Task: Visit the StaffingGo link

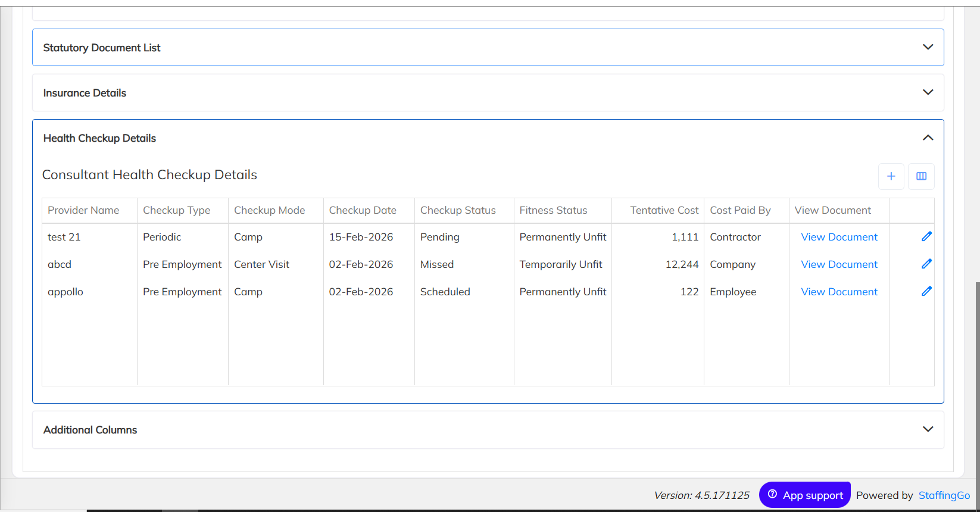Action: pyautogui.click(x=944, y=495)
